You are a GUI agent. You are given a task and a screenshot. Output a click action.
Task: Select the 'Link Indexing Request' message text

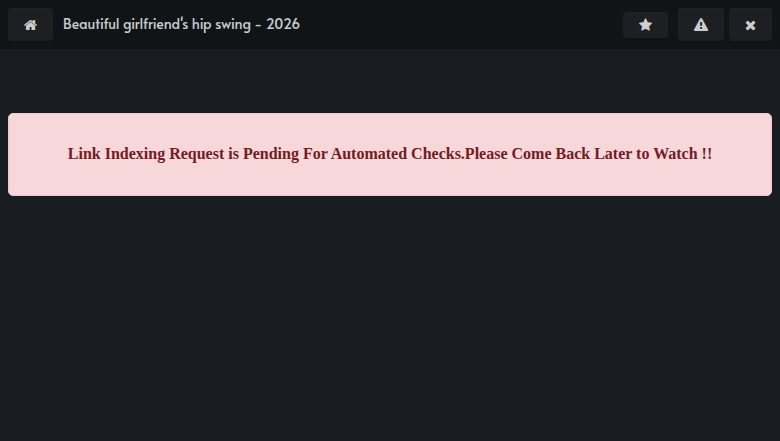click(390, 154)
